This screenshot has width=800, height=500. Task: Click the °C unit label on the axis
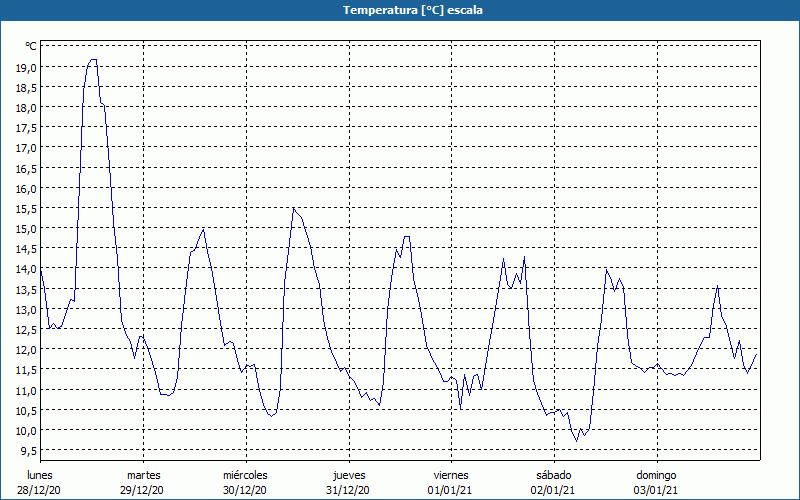31,46
